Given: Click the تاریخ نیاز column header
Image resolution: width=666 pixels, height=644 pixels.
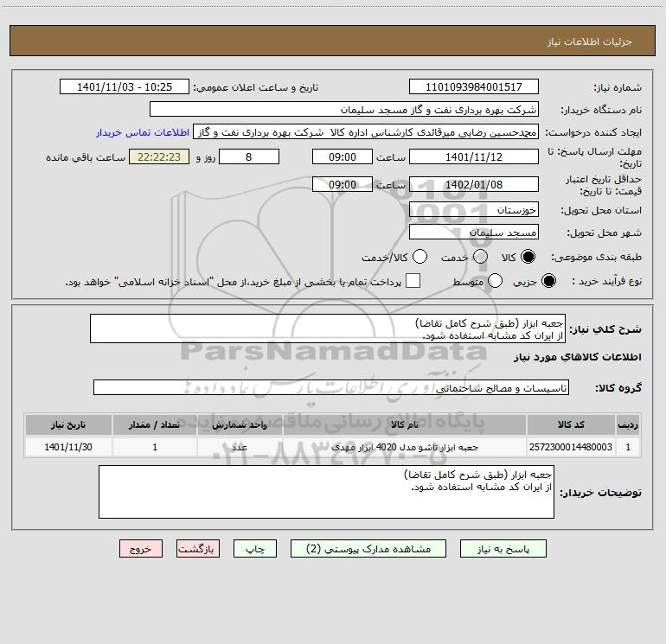Looking at the screenshot, I should pos(68,424).
